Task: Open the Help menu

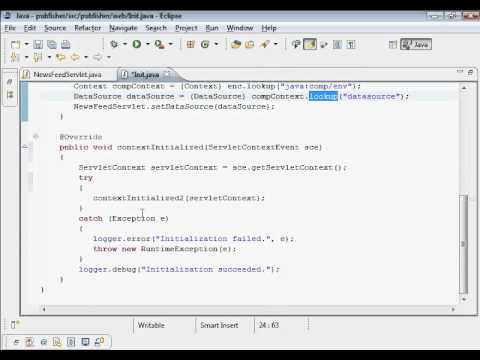Action: [x=269, y=28]
